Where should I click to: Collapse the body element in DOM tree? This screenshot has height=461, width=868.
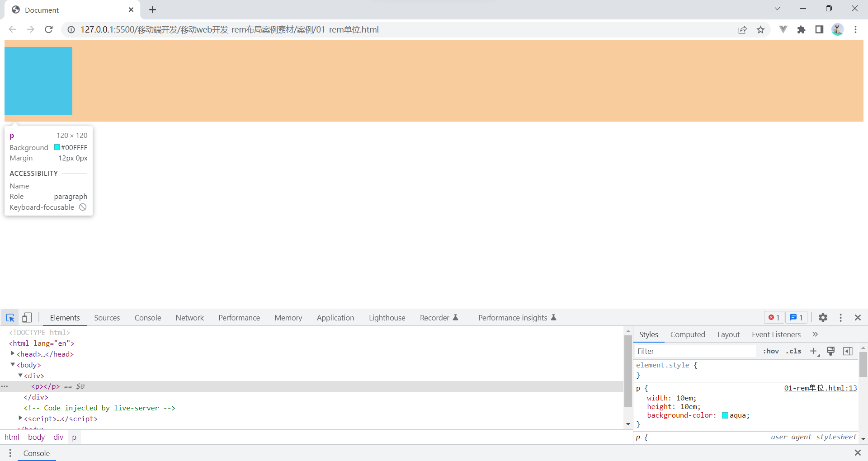click(x=13, y=365)
